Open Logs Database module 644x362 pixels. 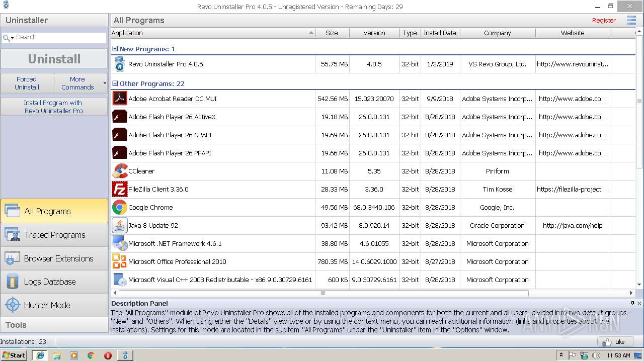point(54,282)
